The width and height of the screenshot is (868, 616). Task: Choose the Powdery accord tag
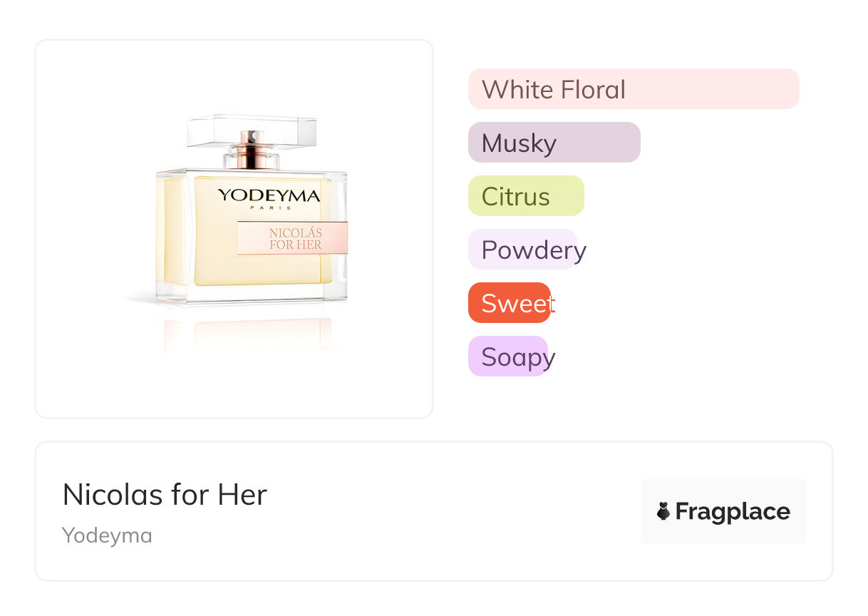click(522, 250)
